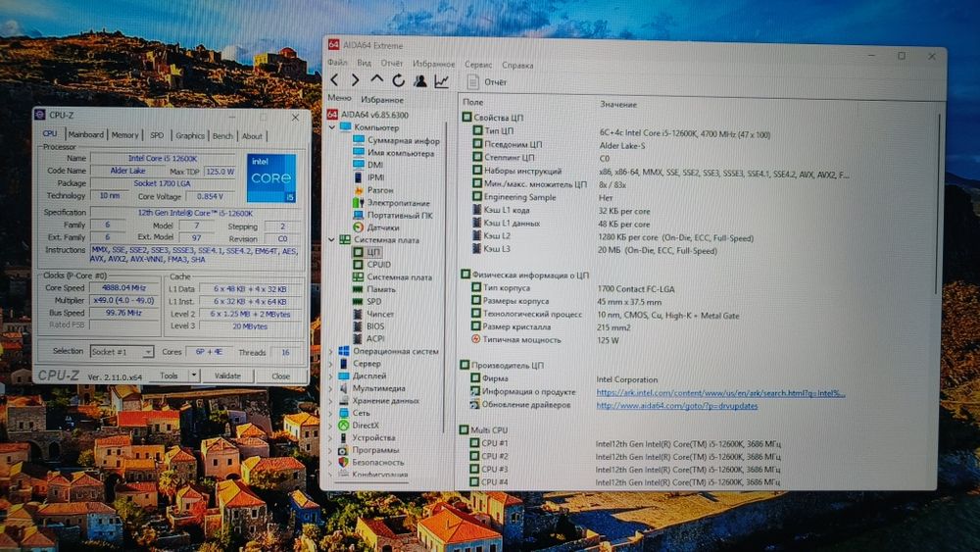Open the AIDA64 user manager icon
The image size is (980, 552).
coord(420,80)
